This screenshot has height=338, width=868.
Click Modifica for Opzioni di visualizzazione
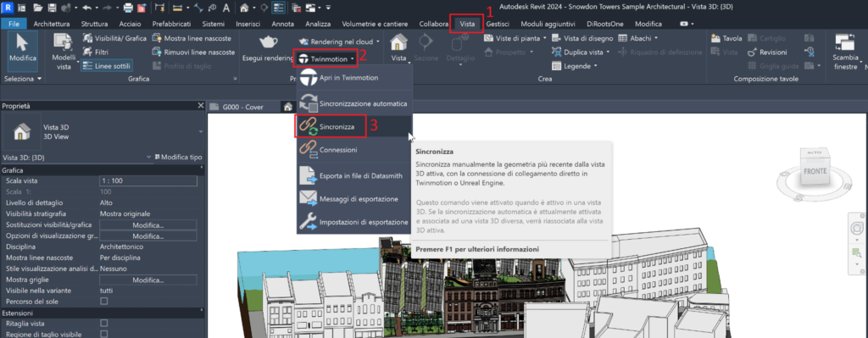click(x=148, y=236)
